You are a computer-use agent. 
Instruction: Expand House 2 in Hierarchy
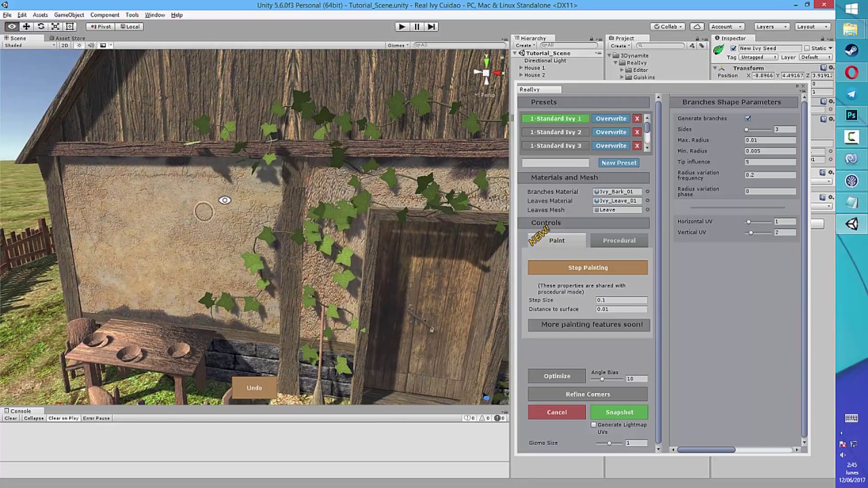click(521, 75)
